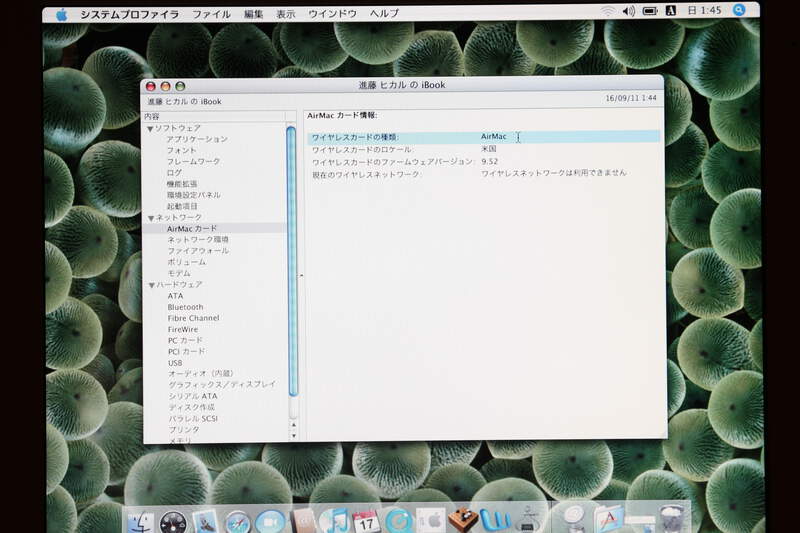Screen dimensions: 800x533
Task: Select 機能拡張 in the sidebar
Action: click(x=182, y=184)
